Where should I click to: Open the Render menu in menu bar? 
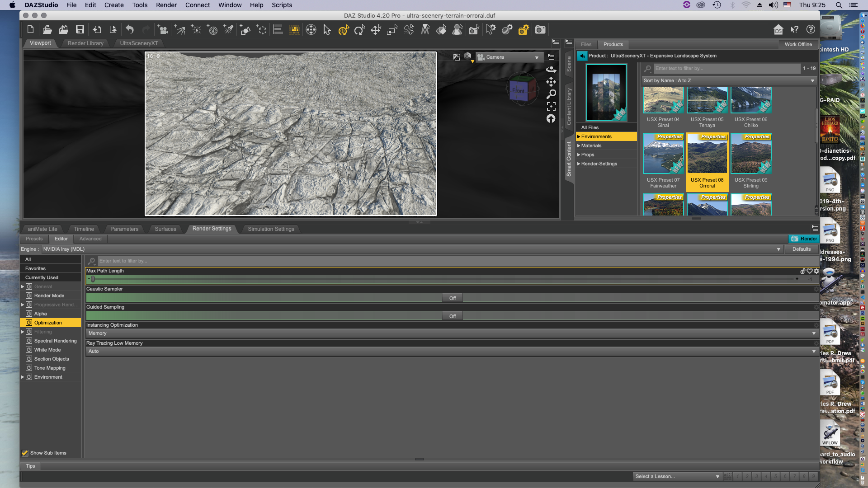166,5
